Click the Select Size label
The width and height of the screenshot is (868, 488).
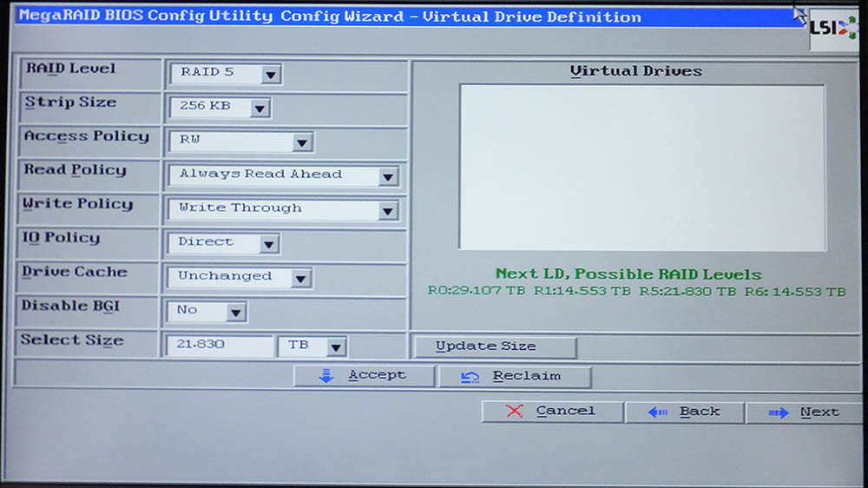coord(72,340)
